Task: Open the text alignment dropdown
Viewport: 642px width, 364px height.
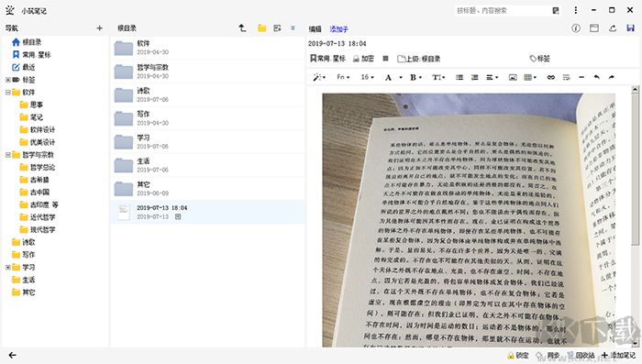Action: (492, 77)
